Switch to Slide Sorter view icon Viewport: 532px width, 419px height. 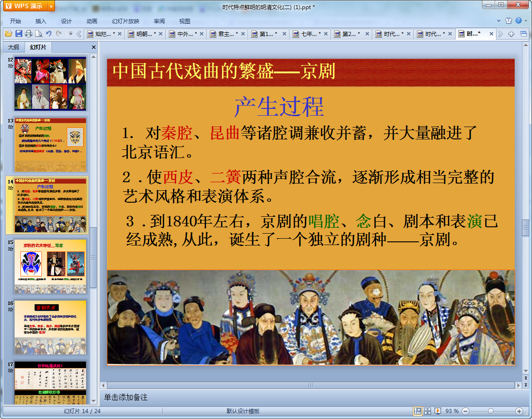click(x=427, y=411)
